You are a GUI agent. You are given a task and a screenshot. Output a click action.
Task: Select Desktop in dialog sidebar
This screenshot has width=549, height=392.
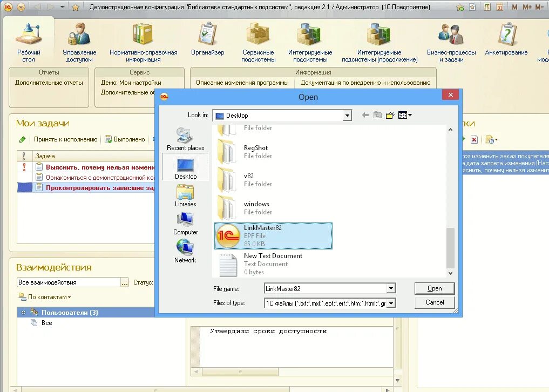click(185, 167)
